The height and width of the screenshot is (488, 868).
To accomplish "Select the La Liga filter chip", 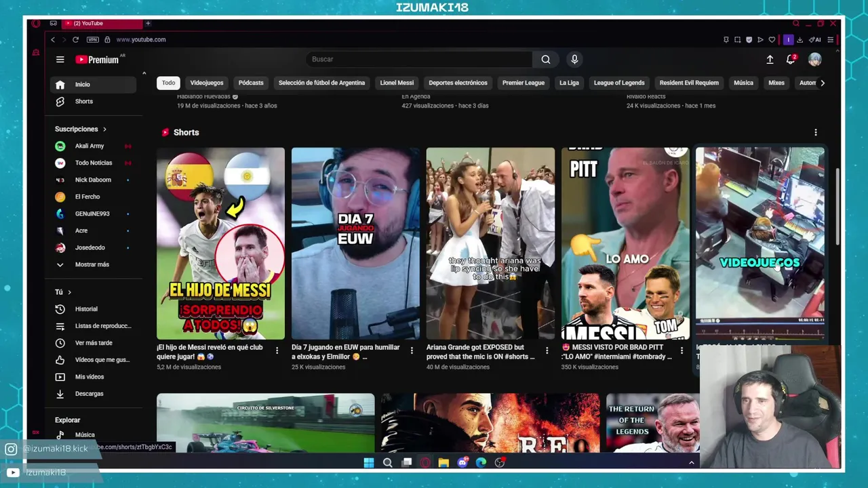I will coord(569,83).
